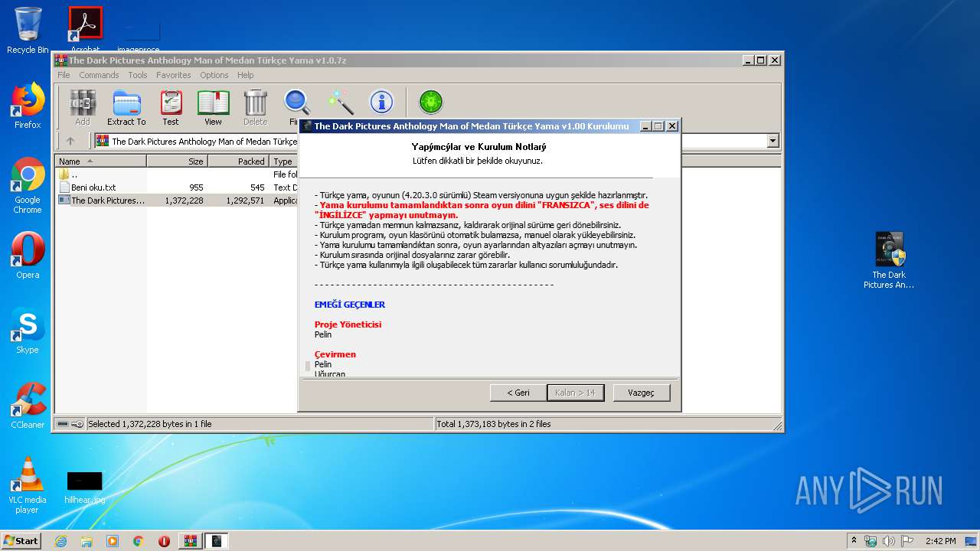Sort file list by Packed column
980x551 pixels.
point(239,161)
